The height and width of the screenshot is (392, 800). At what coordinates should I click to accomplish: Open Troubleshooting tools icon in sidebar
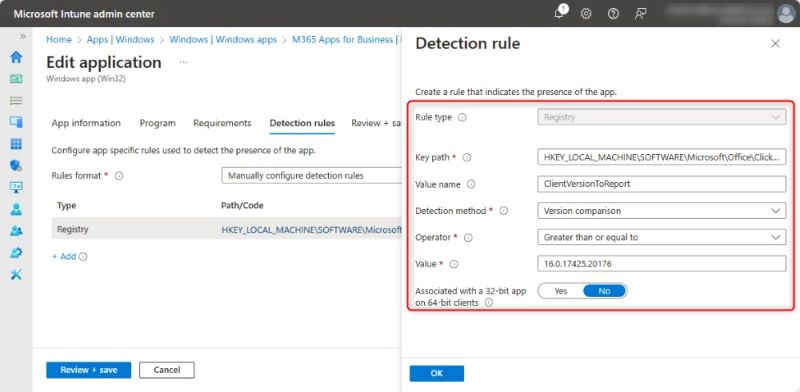coord(16,275)
